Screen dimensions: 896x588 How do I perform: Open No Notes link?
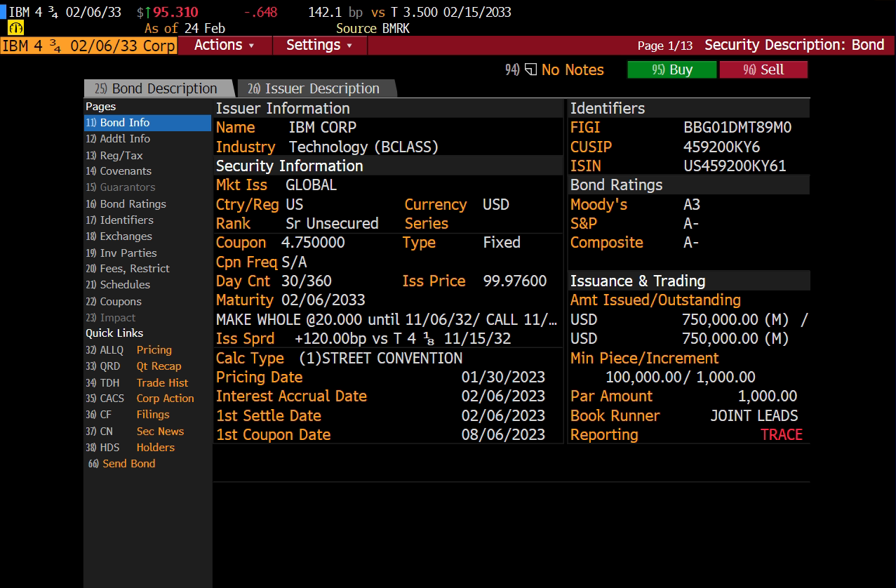tap(573, 69)
